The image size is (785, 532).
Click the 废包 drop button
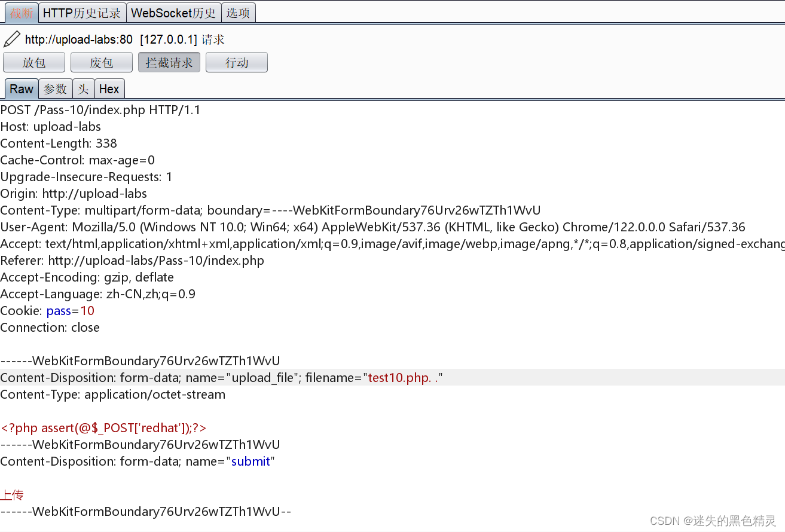point(102,62)
